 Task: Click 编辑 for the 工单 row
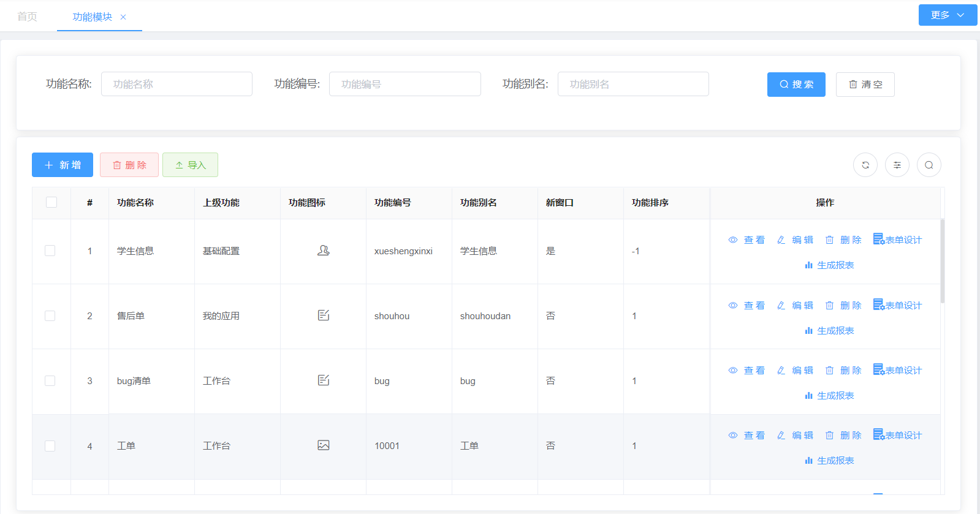click(x=795, y=436)
